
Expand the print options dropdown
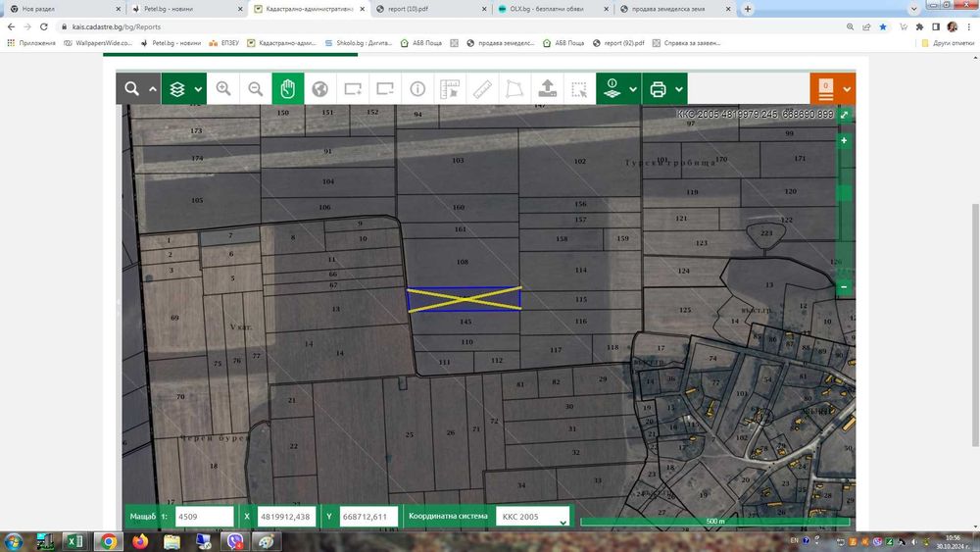click(x=679, y=89)
